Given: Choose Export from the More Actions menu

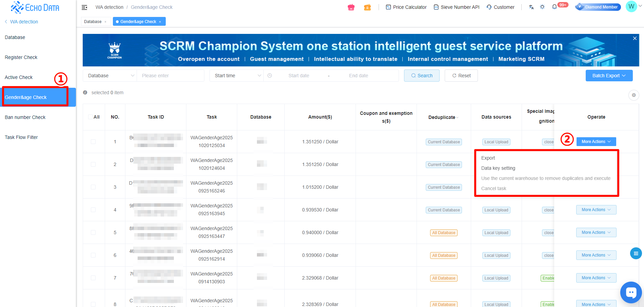Looking at the screenshot, I should tap(488, 158).
